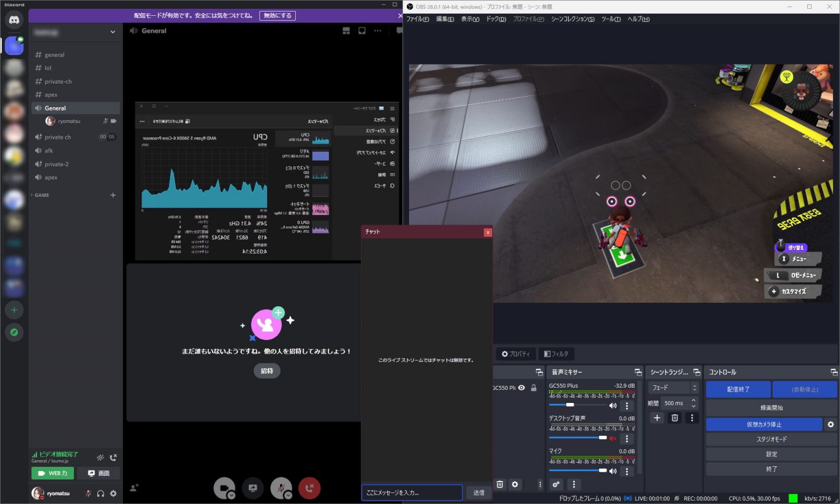Viewport: 840px width, 504px height.
Task: Toggle visibility of GC550 Plus source
Action: tap(522, 388)
